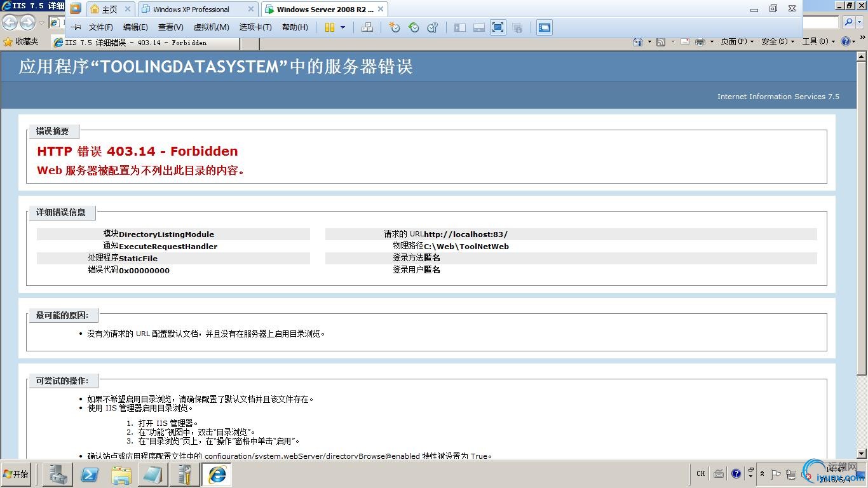
Task: Click the send Ctrl+Alt+Del network icon
Action: (x=367, y=27)
